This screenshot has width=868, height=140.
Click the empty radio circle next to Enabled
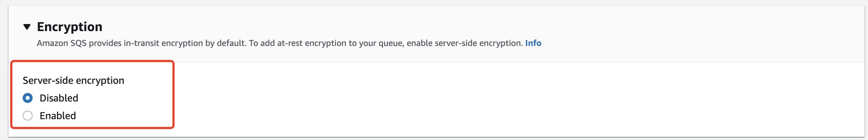coord(28,116)
